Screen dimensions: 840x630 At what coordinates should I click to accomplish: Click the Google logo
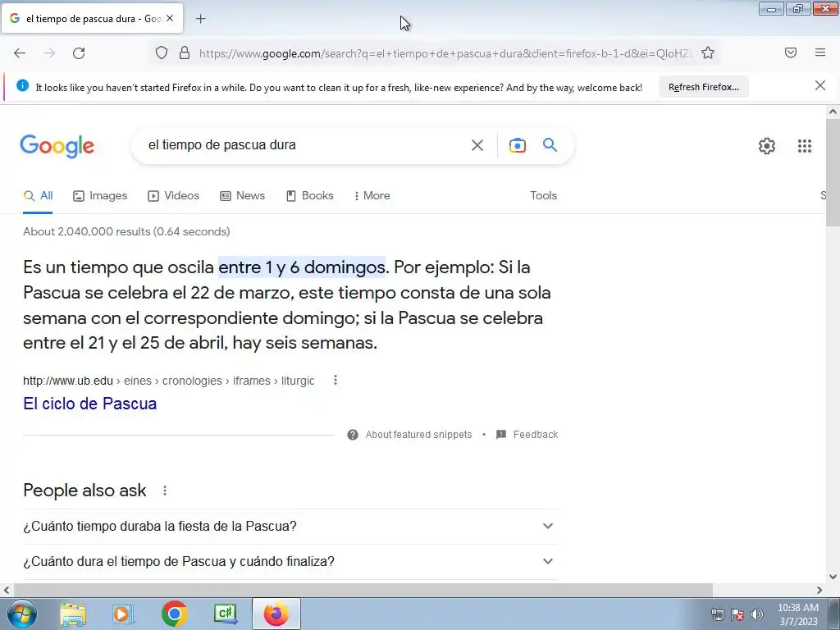point(57,146)
